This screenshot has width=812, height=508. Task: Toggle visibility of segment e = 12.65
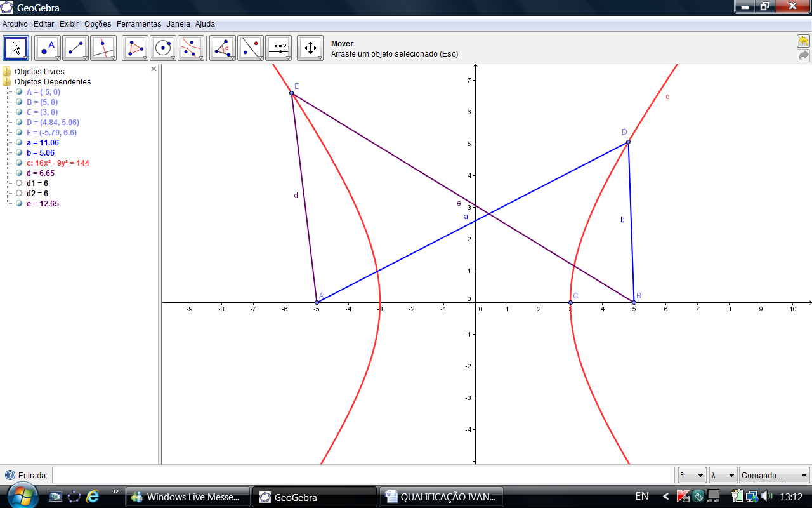(19, 204)
